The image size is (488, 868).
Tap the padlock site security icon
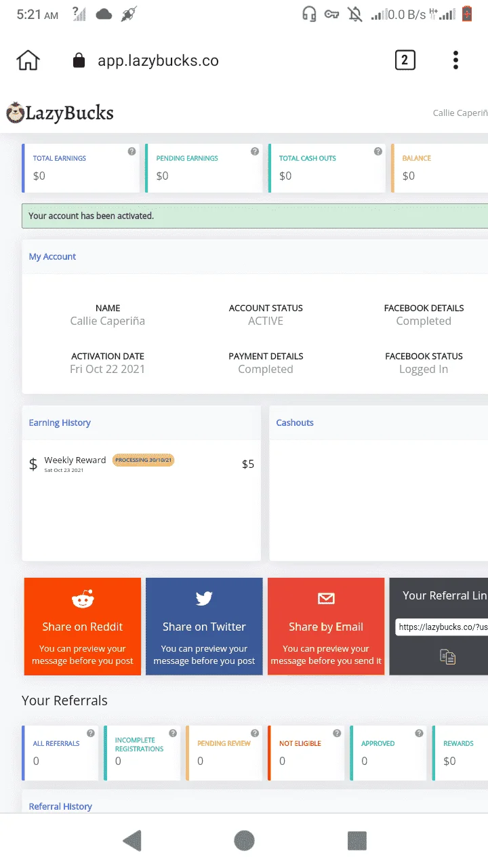click(x=79, y=60)
